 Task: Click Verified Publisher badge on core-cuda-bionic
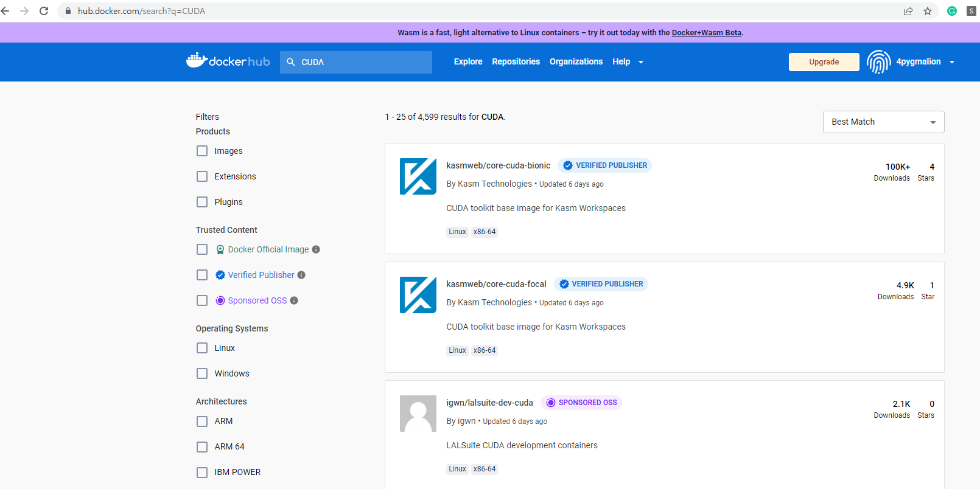pos(604,165)
